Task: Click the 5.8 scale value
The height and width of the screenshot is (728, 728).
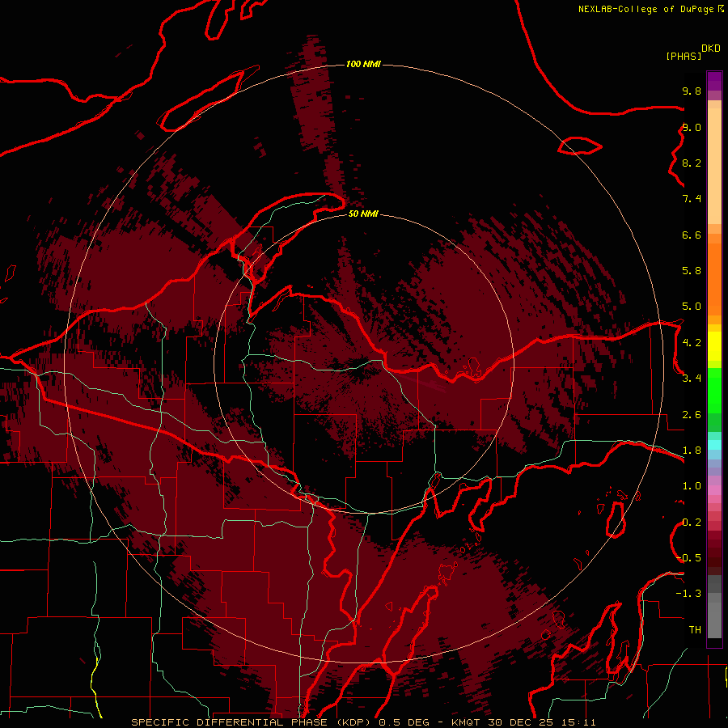Action: point(692,271)
